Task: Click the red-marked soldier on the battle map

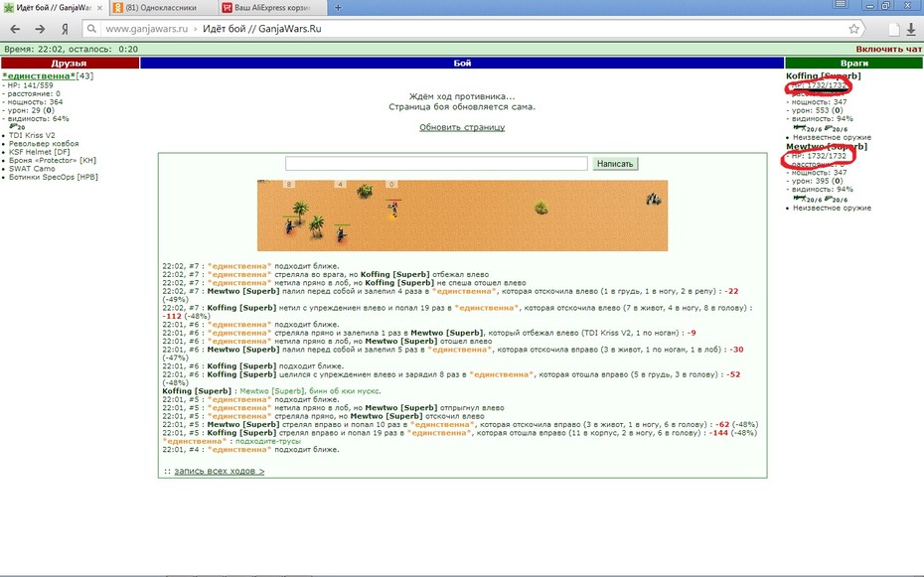Action: click(x=393, y=208)
